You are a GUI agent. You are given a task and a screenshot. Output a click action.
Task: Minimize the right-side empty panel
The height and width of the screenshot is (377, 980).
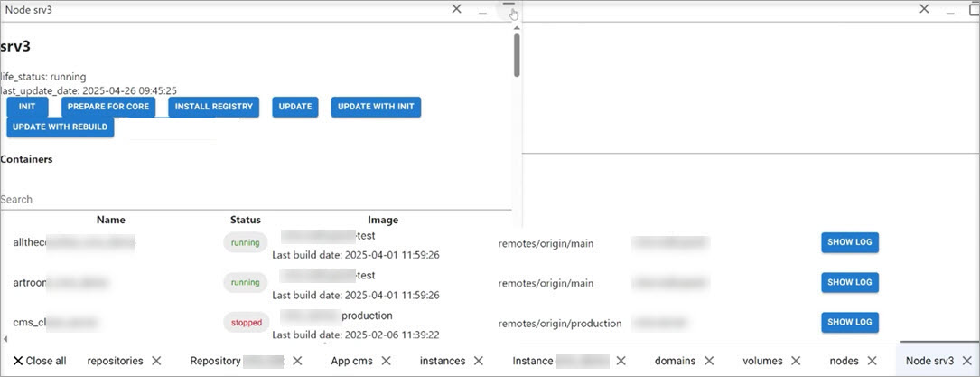click(x=950, y=11)
